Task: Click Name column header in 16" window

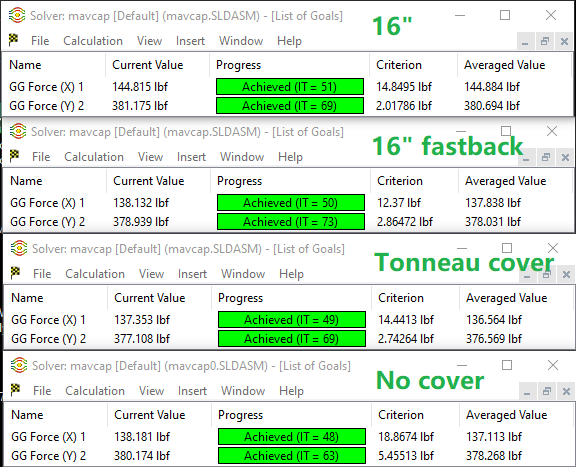Action: [x=54, y=65]
